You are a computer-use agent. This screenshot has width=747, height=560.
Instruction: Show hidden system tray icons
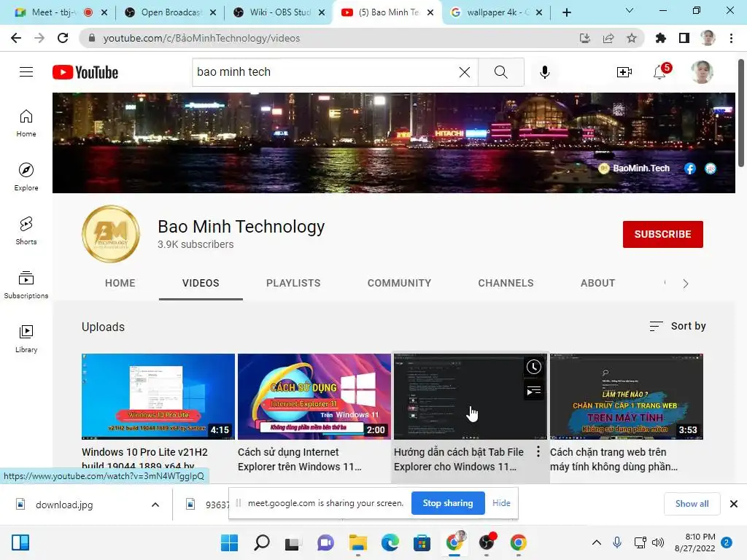tap(597, 542)
